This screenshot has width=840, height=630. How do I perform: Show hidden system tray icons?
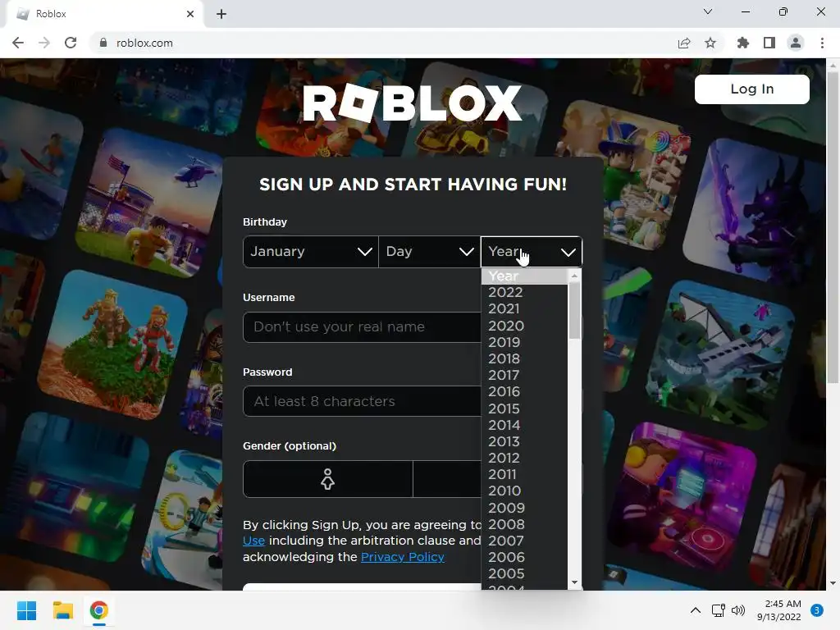click(x=696, y=610)
